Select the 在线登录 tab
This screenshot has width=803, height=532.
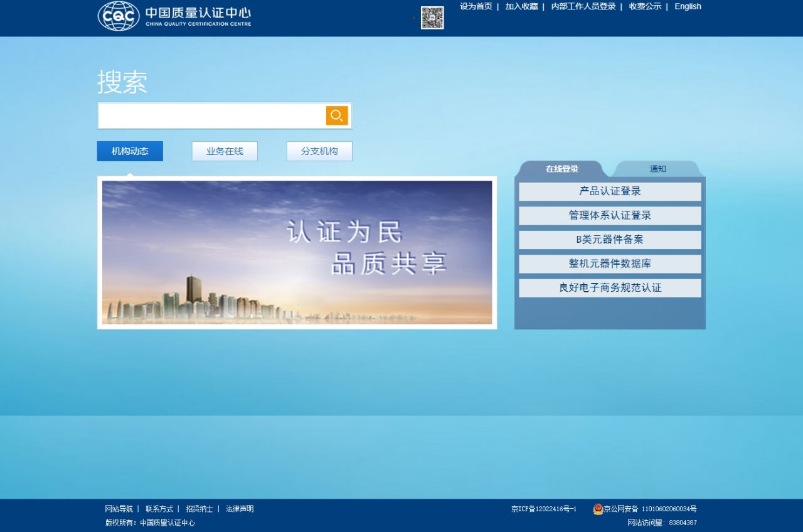coord(561,168)
